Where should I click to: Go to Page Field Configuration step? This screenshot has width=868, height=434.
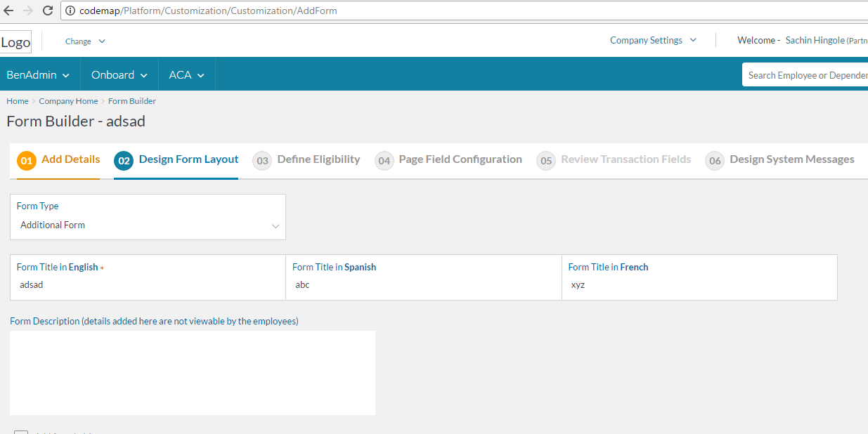tap(460, 159)
